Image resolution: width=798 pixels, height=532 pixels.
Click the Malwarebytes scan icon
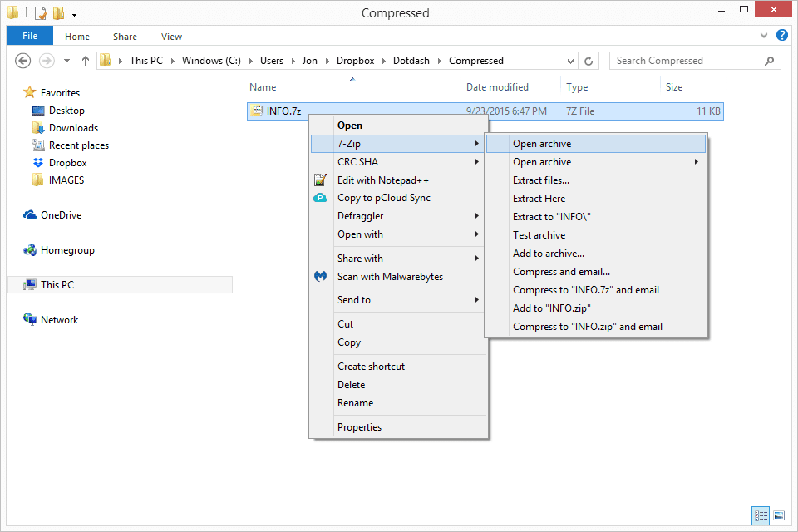(x=320, y=277)
